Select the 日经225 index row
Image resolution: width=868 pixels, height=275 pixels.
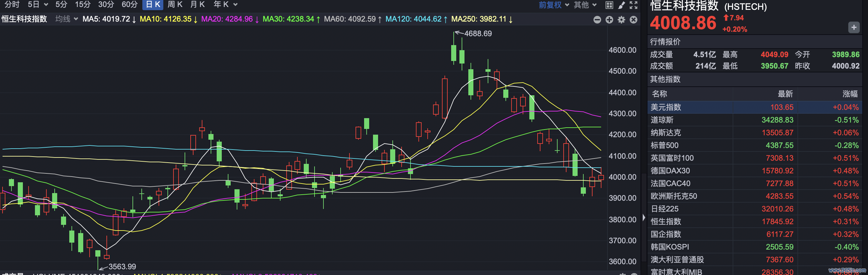point(755,209)
